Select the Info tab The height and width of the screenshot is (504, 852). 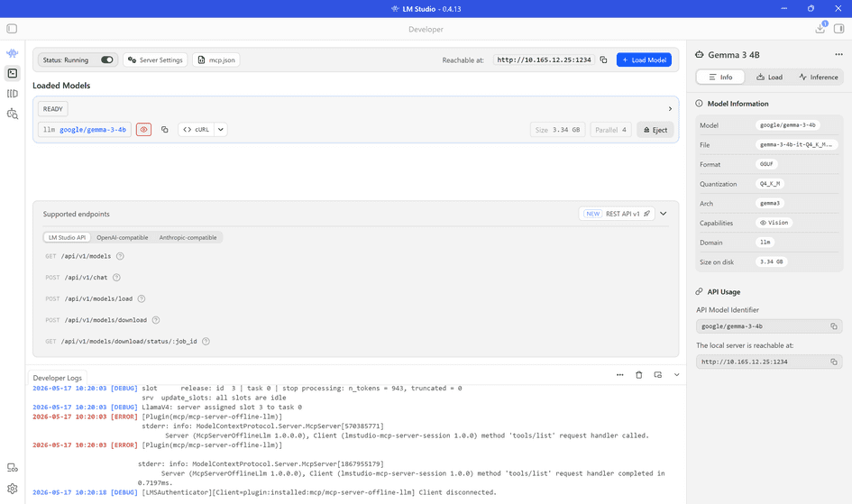720,78
